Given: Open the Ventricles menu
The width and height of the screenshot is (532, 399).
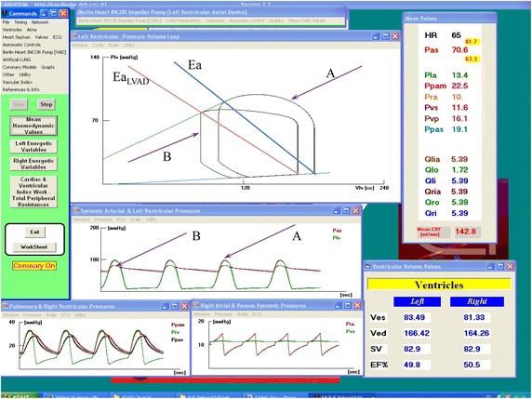Looking at the screenshot, I should click(12, 30).
